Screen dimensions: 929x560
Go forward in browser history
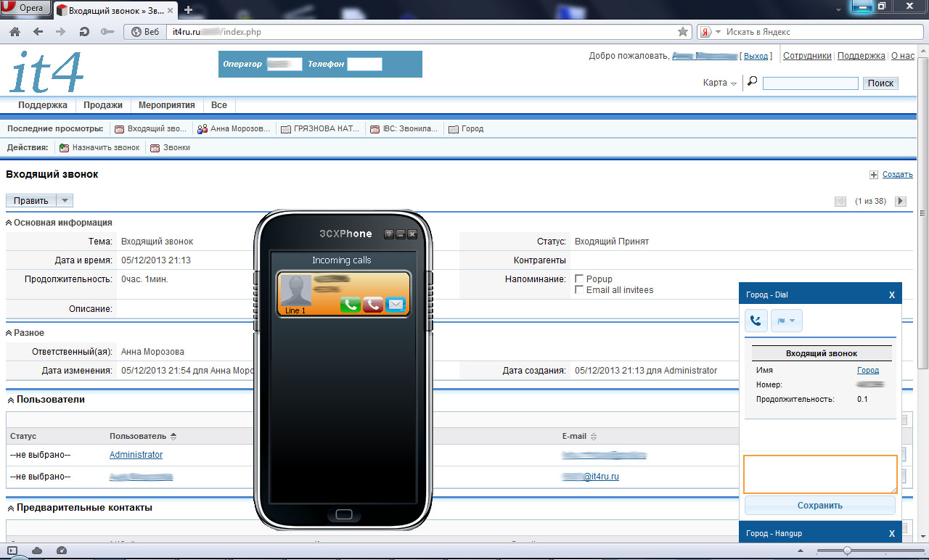click(61, 32)
